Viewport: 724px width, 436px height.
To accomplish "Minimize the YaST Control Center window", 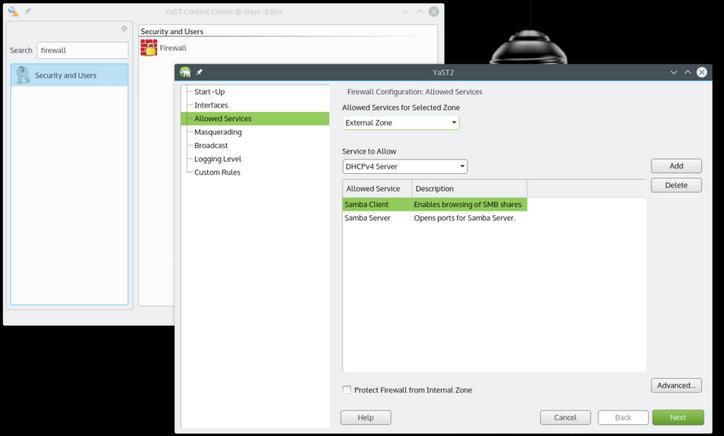I will (405, 12).
